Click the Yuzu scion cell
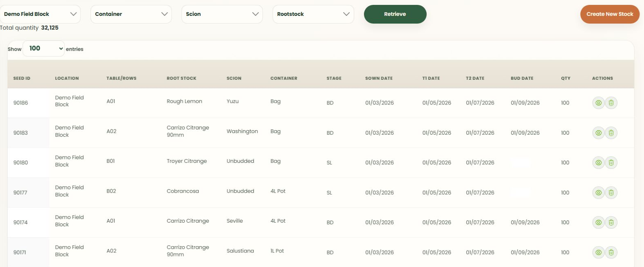 232,101
